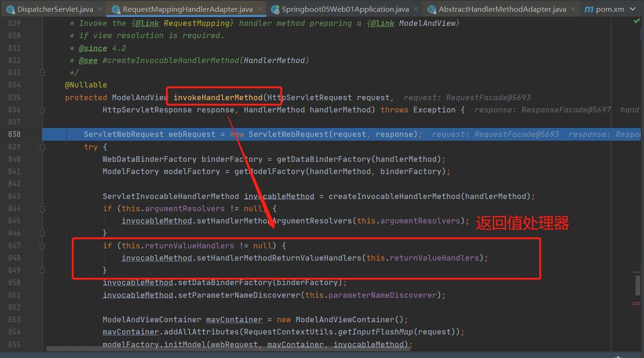Collapse the fold end marker at line 849
This screenshot has height=358, width=644.
42,270
